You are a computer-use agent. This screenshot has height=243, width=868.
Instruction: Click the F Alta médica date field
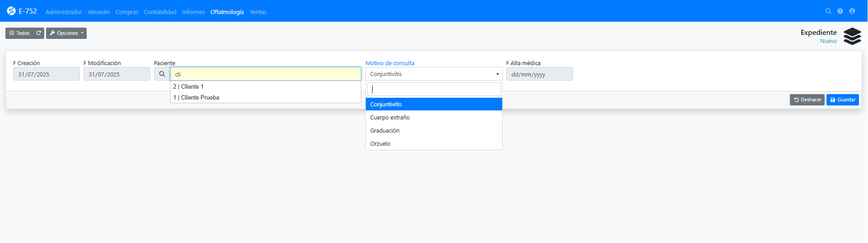coord(539,74)
